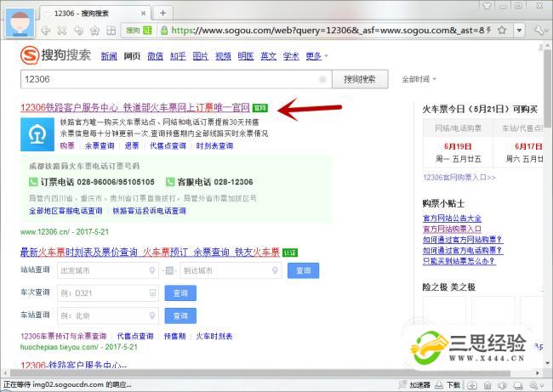
Task: Click the swap stations icon between city fields
Action: point(169,270)
